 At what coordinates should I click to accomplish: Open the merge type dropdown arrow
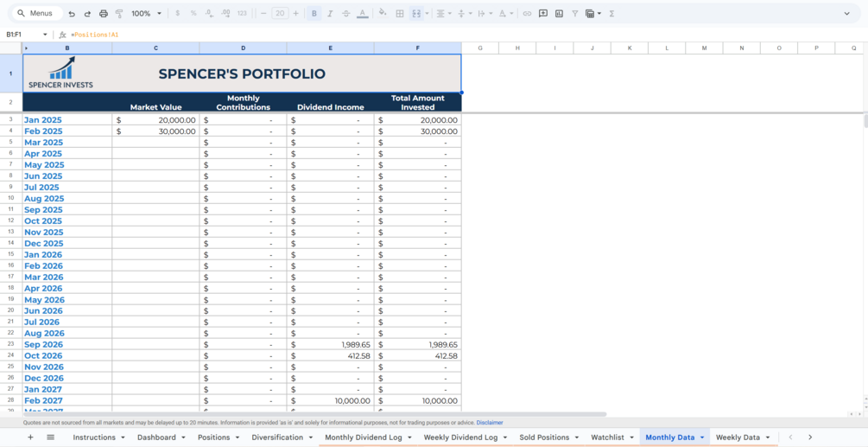coord(427,13)
